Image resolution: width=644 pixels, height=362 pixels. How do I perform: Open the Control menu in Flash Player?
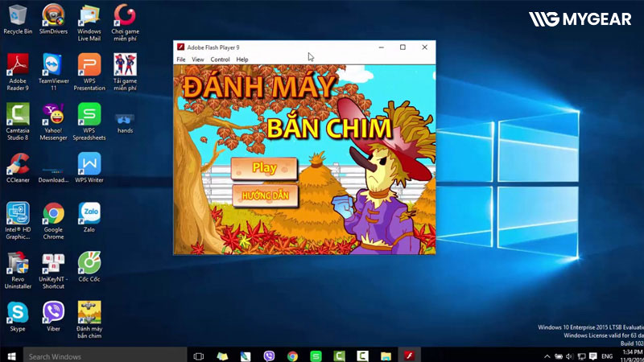pyautogui.click(x=220, y=60)
